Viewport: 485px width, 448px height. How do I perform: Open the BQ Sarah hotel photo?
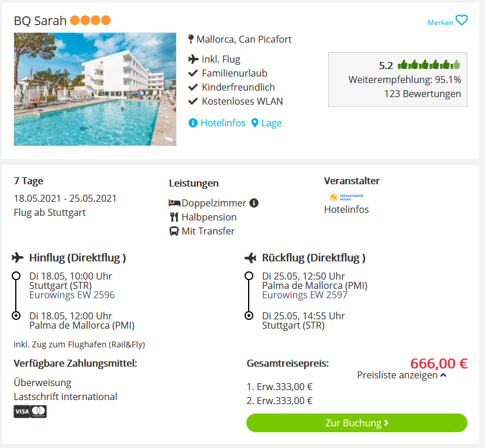click(x=95, y=89)
